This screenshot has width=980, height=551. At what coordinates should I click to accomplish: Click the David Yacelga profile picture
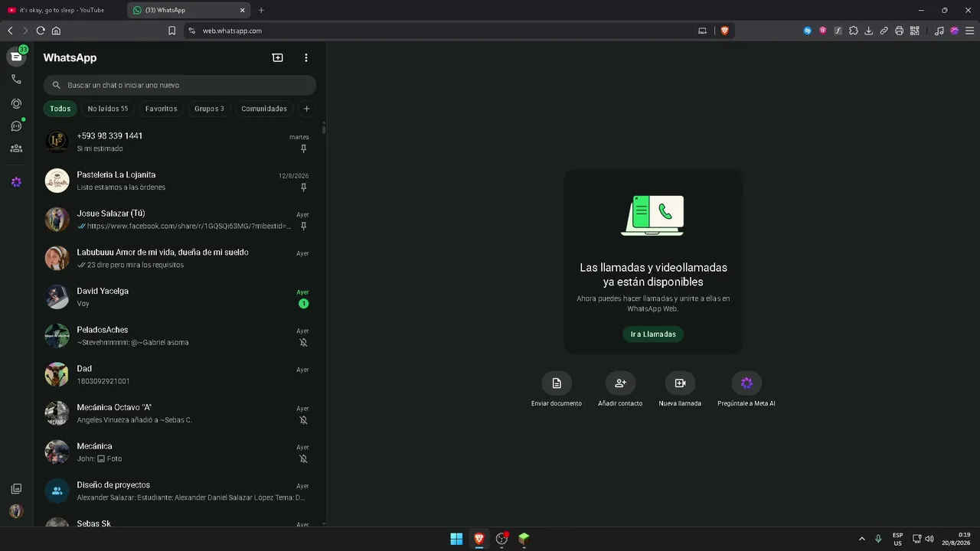pyautogui.click(x=57, y=297)
